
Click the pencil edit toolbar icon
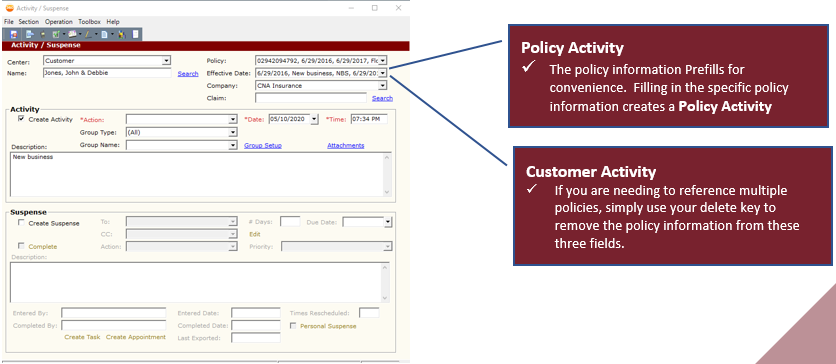click(88, 34)
